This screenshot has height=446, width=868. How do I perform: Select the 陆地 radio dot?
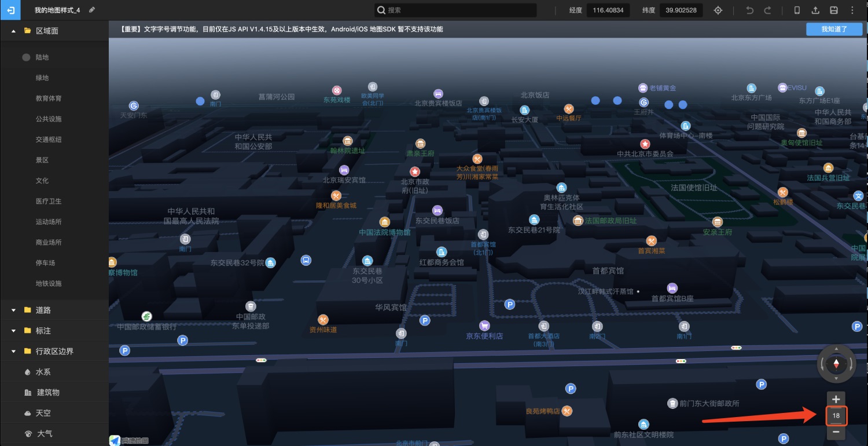click(26, 57)
